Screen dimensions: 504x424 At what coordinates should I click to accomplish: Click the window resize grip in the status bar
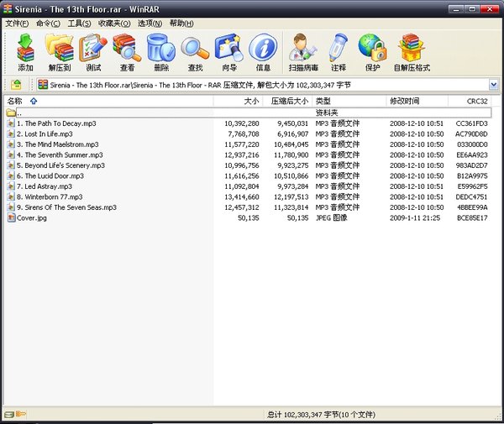point(499,416)
